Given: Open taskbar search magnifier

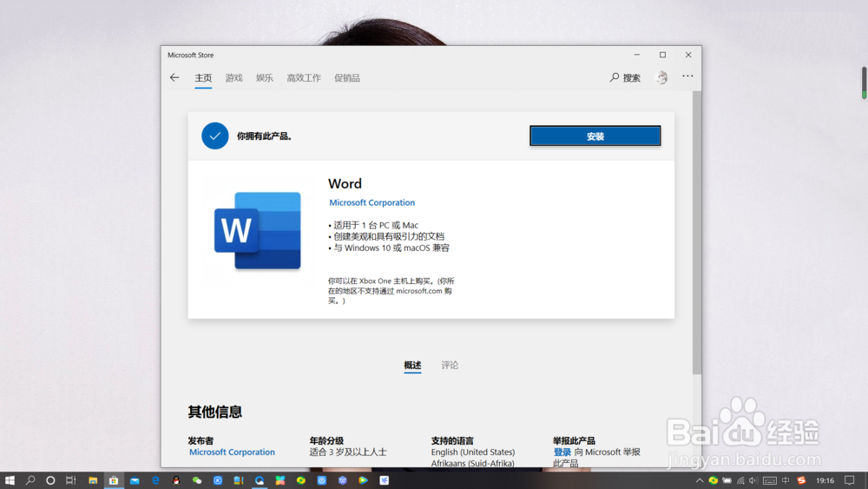Looking at the screenshot, I should 30,480.
